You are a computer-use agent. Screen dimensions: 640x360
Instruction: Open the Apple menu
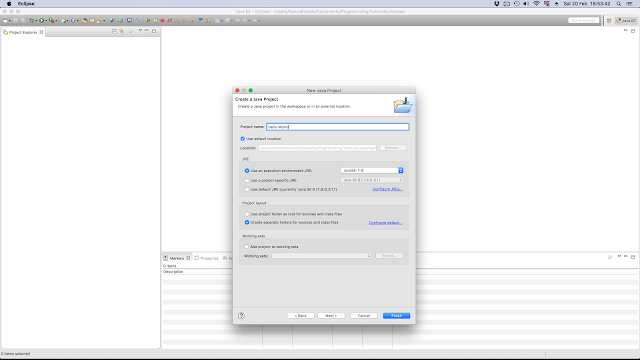(x=9, y=4)
